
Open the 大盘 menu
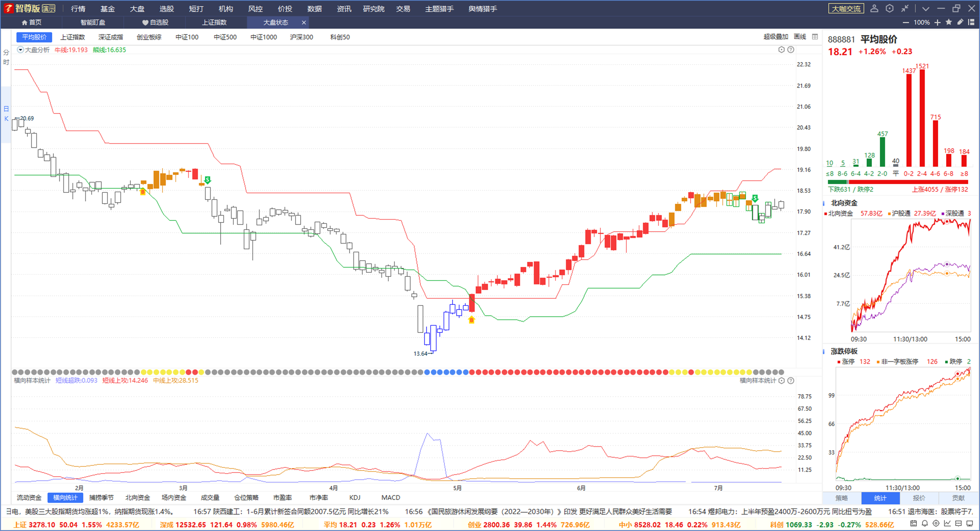pyautogui.click(x=137, y=9)
